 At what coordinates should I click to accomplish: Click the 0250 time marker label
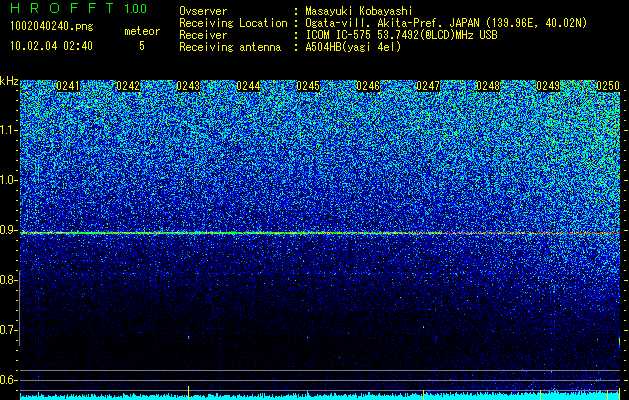click(608, 86)
